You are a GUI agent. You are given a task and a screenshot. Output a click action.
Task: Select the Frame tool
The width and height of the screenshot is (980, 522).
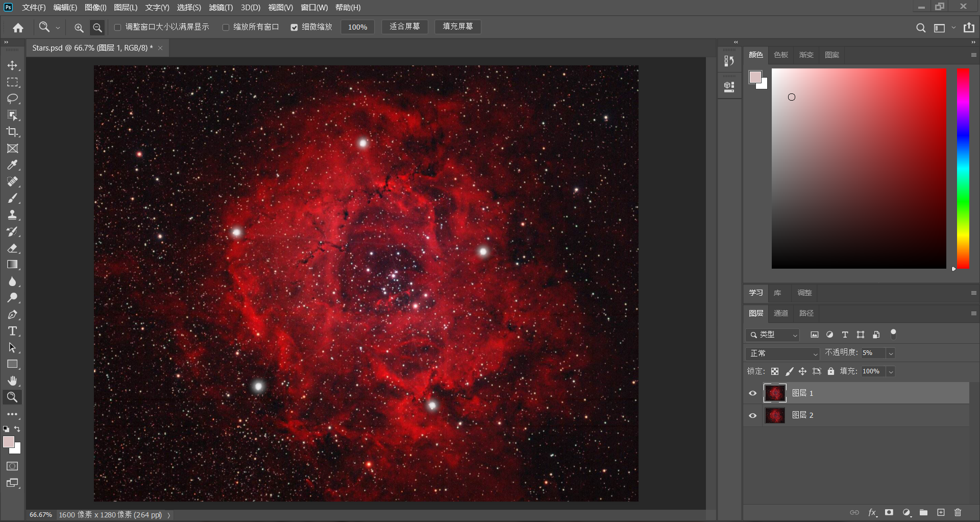point(12,149)
